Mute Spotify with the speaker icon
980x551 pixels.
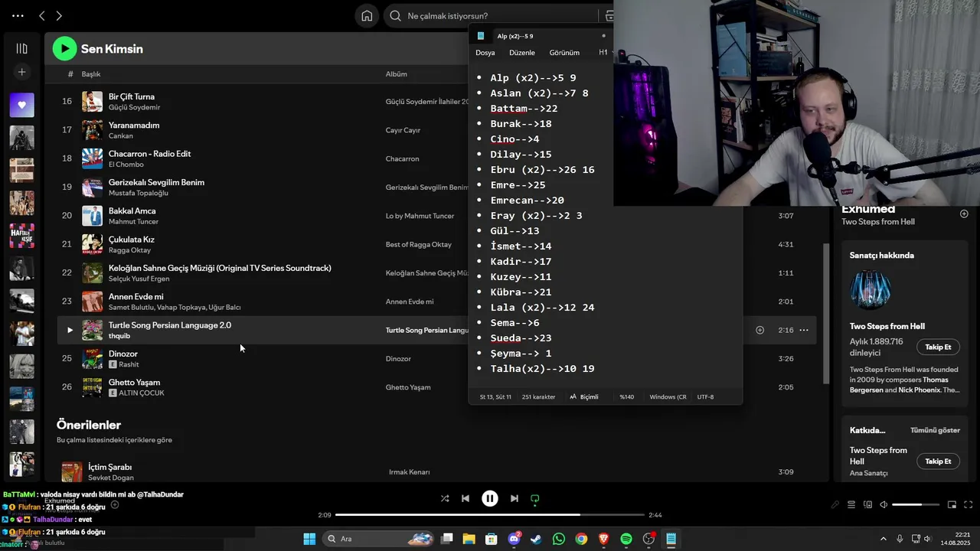[x=884, y=504]
